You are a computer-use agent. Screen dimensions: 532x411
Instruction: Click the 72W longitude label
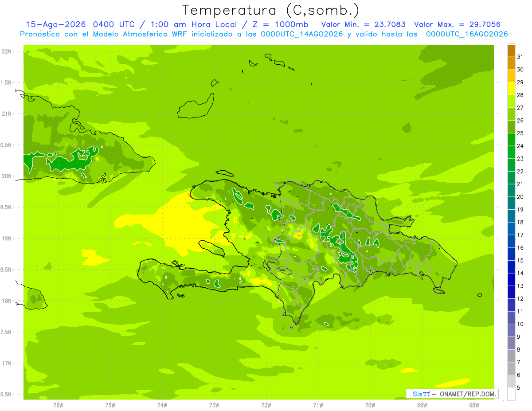[266, 405]
